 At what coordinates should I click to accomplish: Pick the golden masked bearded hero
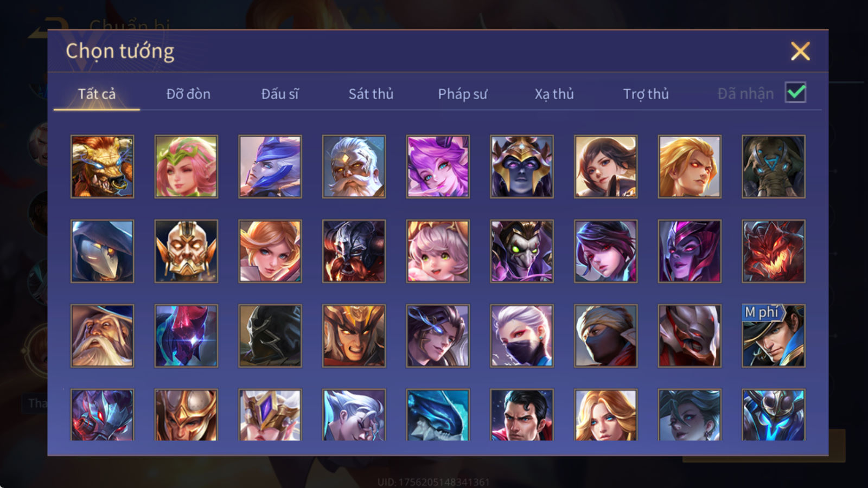point(186,251)
